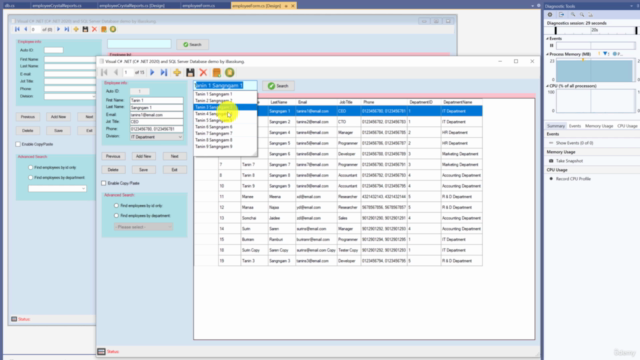Switch to employeeCrystalReports.cs tab
The height and width of the screenshot is (360, 640).
[57, 6]
